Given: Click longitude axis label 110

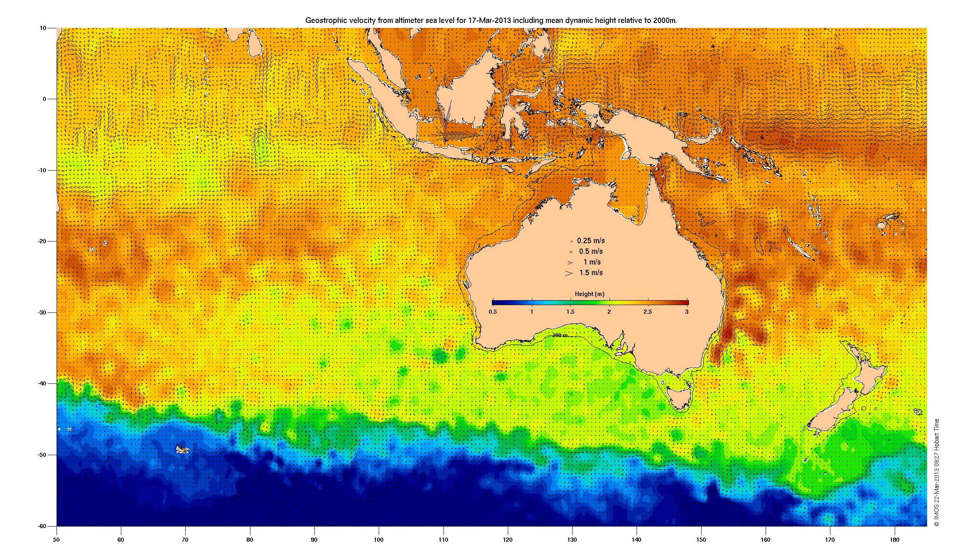Looking at the screenshot, I should [x=443, y=540].
